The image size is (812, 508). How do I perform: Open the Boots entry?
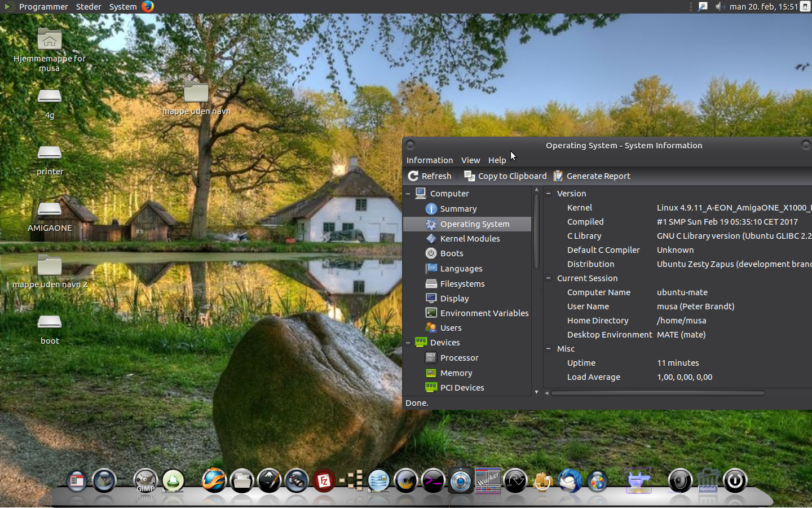[451, 253]
